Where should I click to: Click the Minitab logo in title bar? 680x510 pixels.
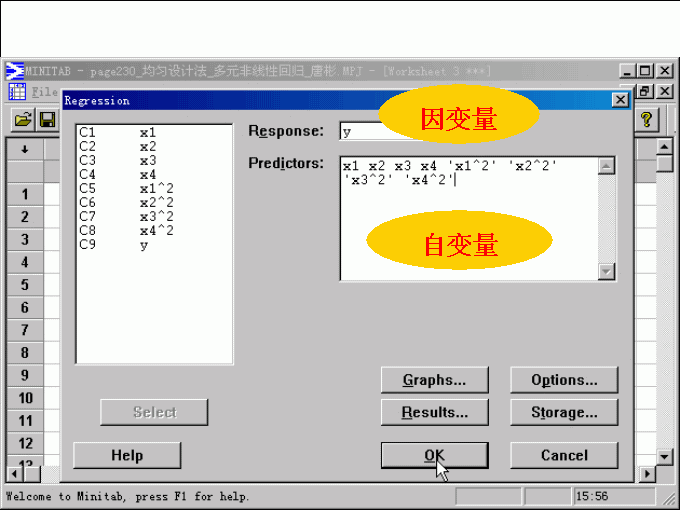(x=15, y=71)
